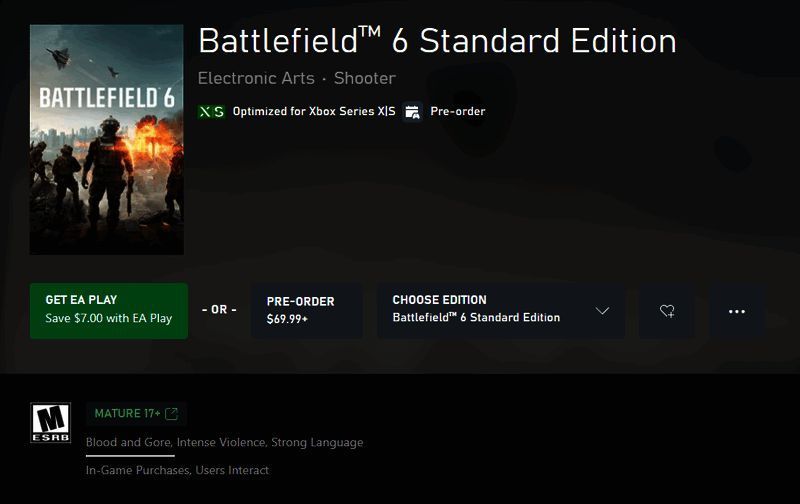
Task: Expand the edition list using the chevron arrow
Action: point(602,311)
